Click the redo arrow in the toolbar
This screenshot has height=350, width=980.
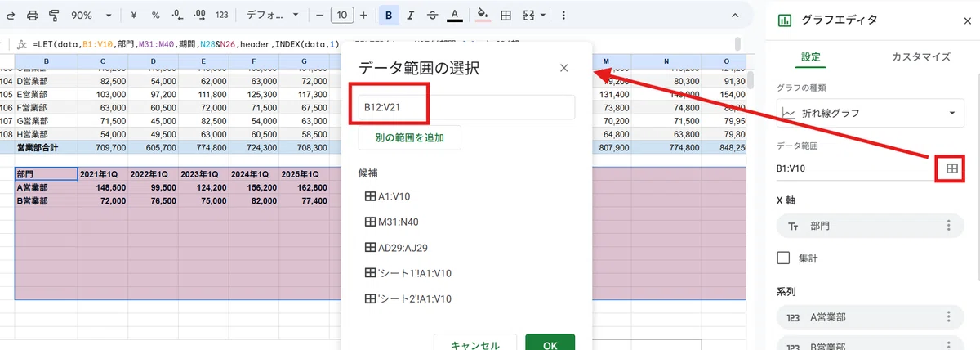click(x=11, y=15)
